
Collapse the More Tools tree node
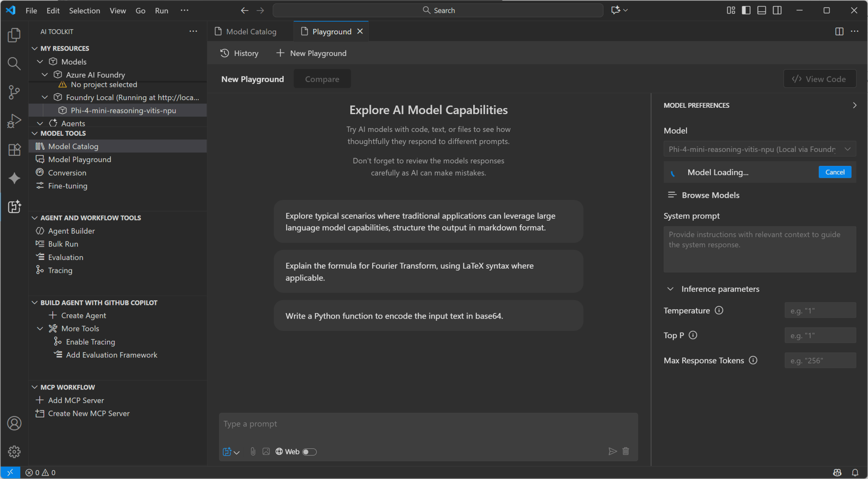40,329
